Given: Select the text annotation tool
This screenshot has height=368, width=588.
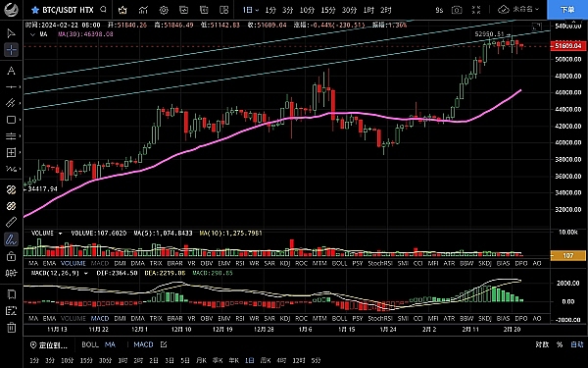Looking at the screenshot, I should pyautogui.click(x=11, y=71).
